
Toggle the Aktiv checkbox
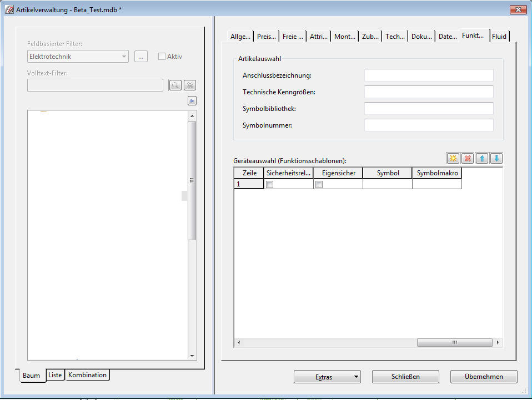coord(162,56)
